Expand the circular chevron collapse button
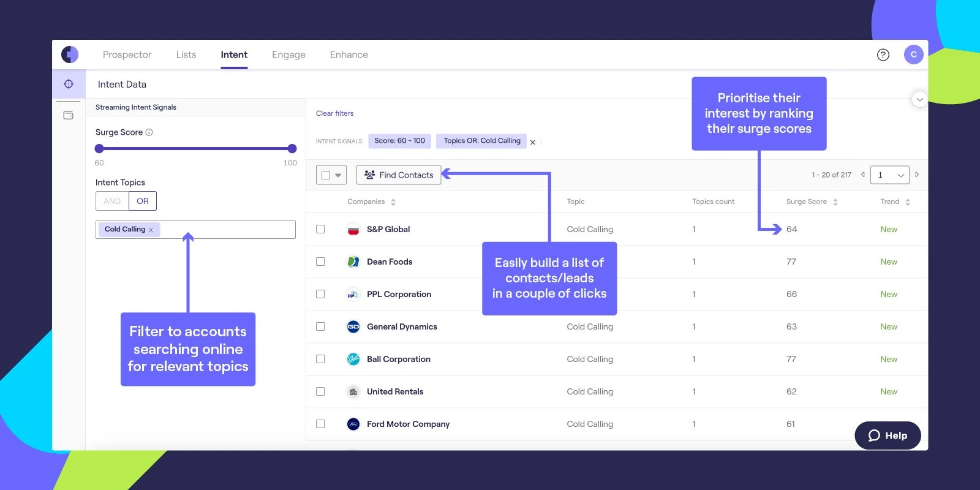Viewport: 980px width, 490px height. (919, 99)
